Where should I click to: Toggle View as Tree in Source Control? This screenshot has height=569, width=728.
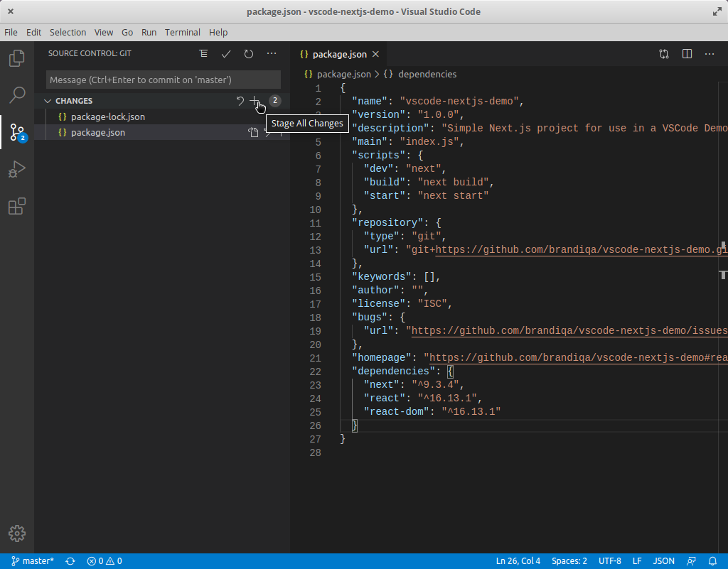203,53
